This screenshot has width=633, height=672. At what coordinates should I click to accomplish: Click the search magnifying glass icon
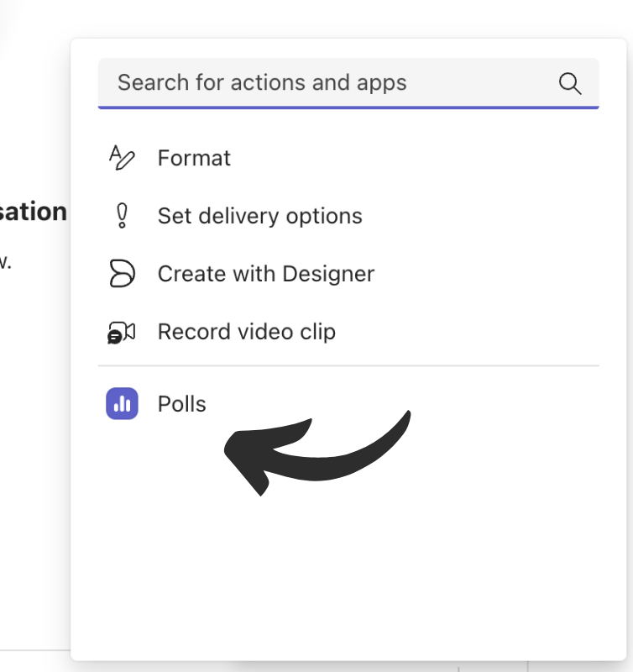[570, 83]
